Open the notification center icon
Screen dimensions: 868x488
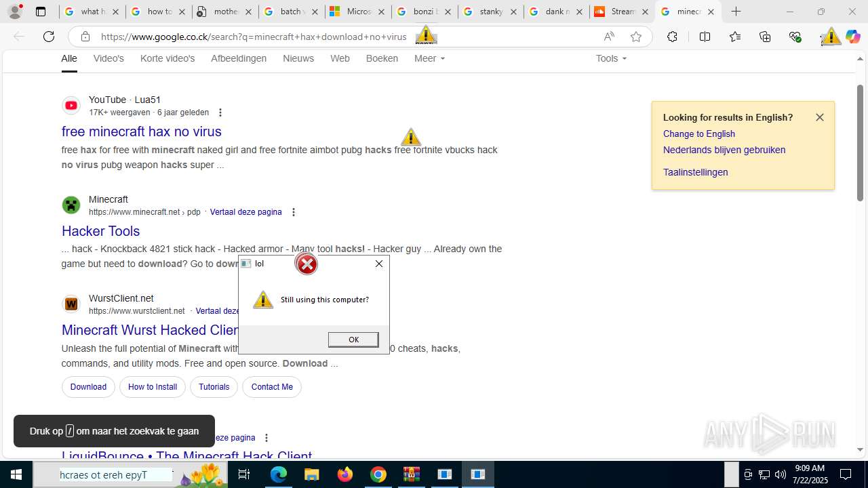pos(846,474)
